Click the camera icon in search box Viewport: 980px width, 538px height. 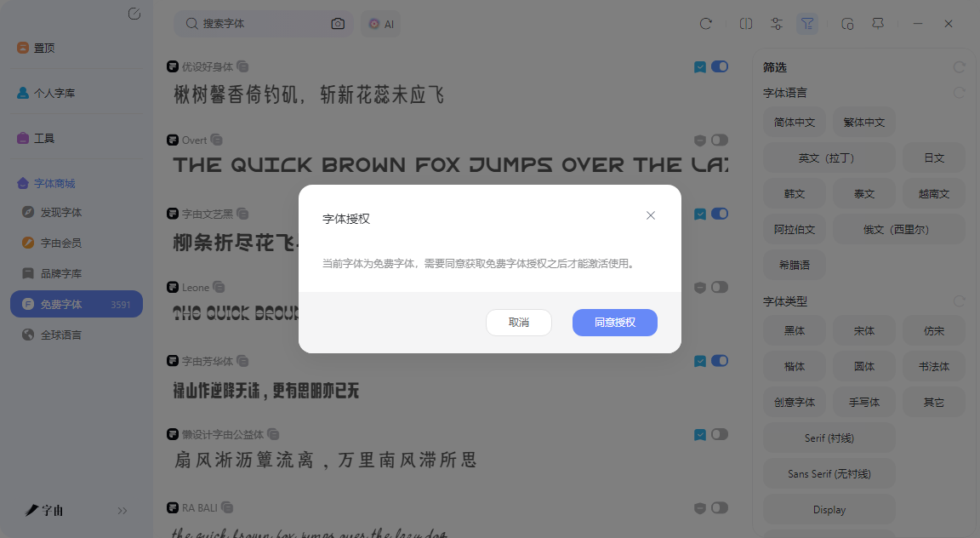point(338,24)
